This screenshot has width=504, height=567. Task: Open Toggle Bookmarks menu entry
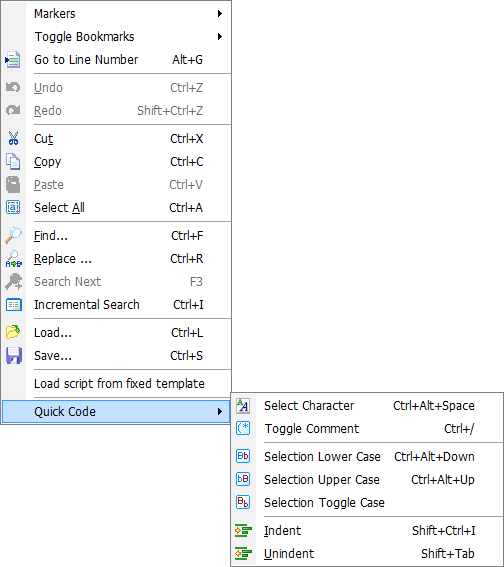116,37
